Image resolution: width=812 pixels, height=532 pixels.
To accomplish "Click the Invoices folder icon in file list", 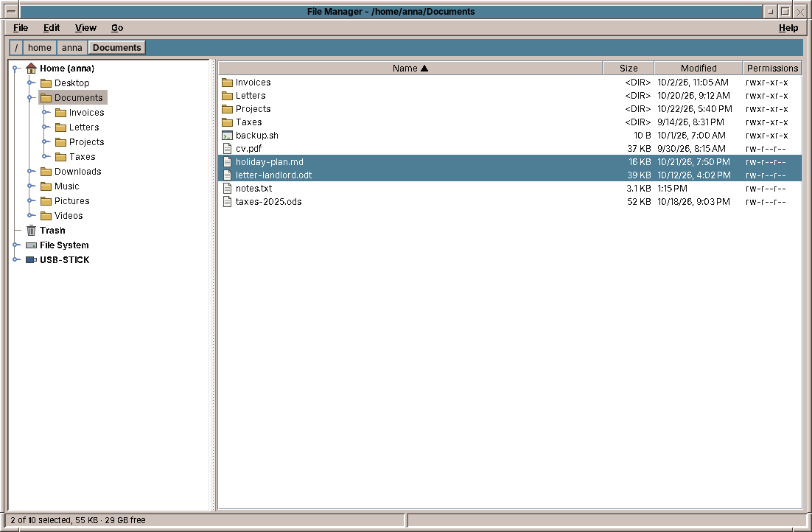I will (x=227, y=83).
